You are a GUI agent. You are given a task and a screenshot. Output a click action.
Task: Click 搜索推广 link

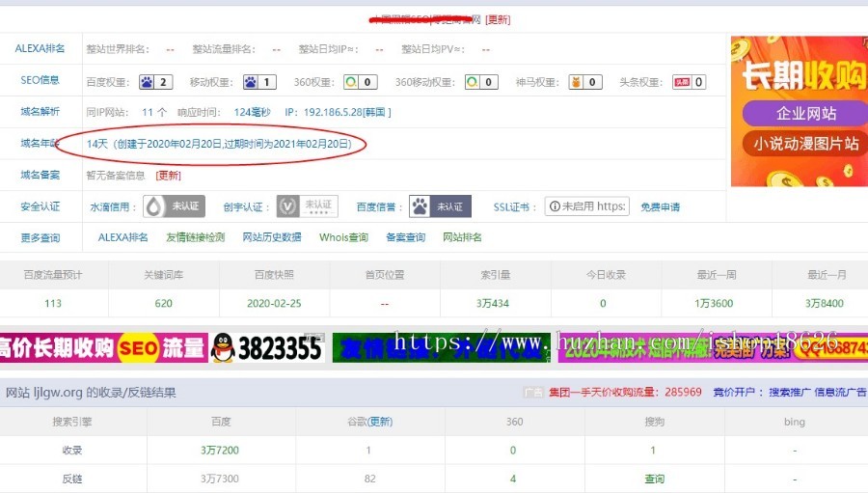coord(789,393)
